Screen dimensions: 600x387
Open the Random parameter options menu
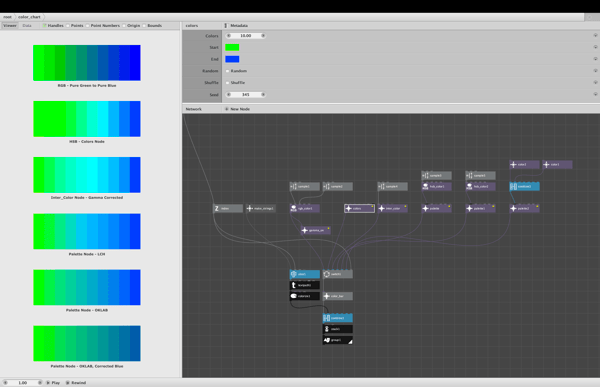(595, 71)
